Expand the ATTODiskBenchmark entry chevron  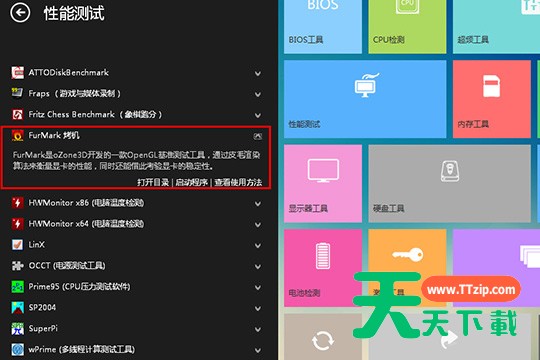pyautogui.click(x=258, y=73)
